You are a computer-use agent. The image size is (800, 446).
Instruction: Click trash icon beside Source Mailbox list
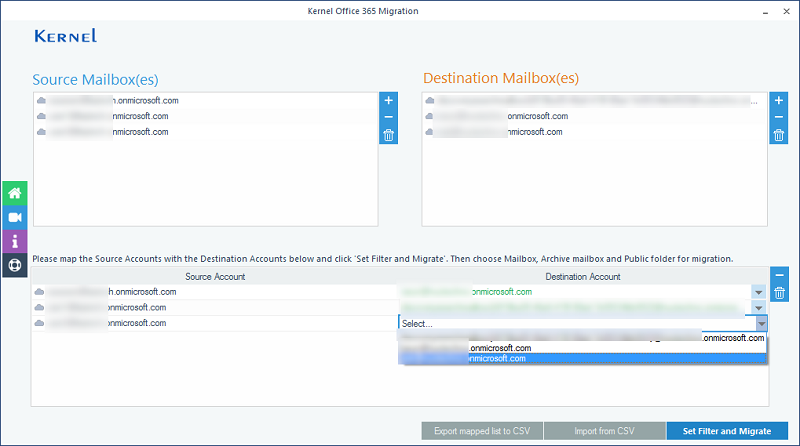point(389,135)
